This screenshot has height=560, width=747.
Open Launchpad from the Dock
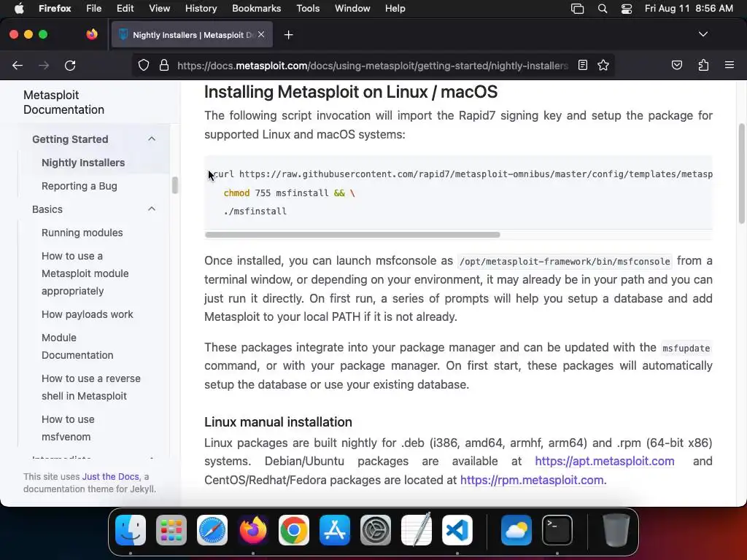click(171, 530)
